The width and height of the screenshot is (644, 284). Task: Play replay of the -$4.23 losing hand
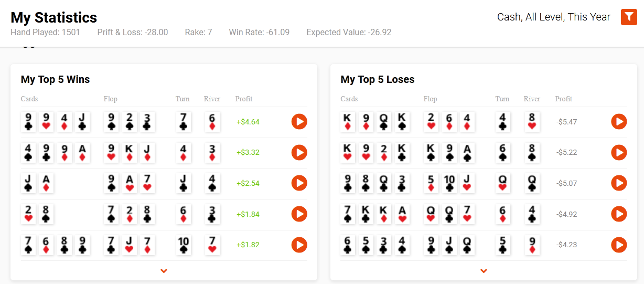pyautogui.click(x=619, y=245)
